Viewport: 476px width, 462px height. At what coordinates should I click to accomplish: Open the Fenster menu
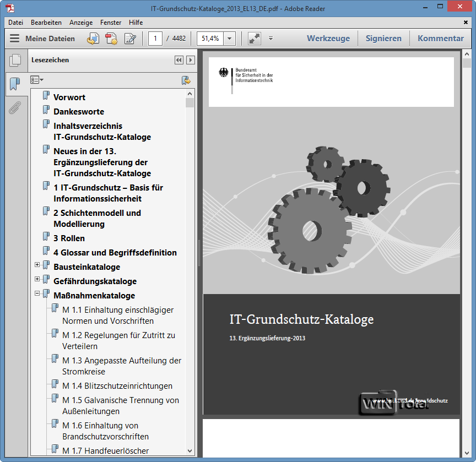tap(111, 23)
